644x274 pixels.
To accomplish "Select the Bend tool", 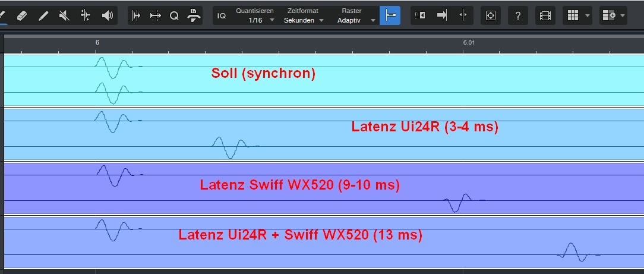I will tap(86, 16).
